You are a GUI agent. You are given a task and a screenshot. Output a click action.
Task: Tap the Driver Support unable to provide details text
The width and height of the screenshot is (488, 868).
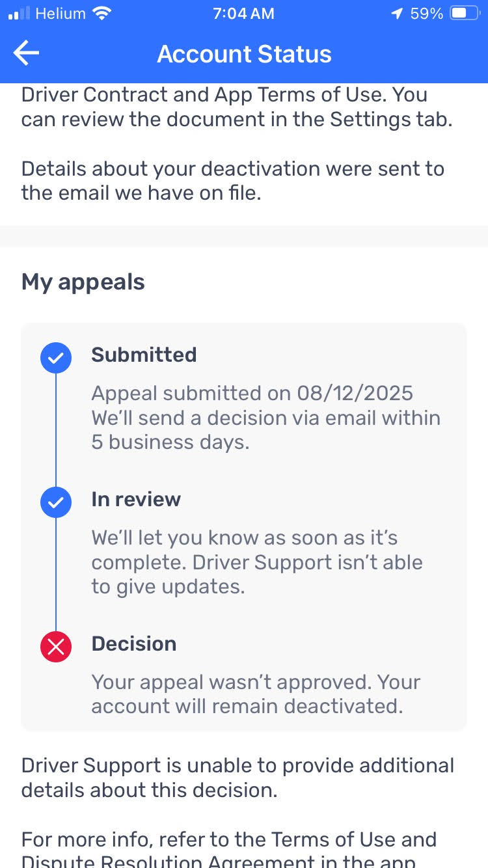[237, 778]
